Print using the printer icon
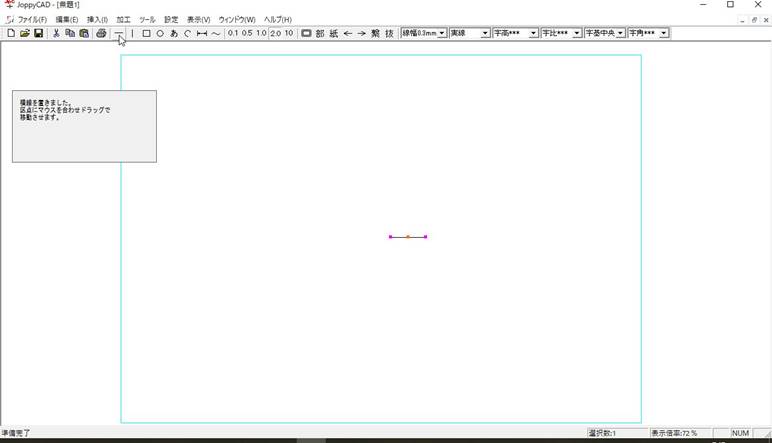Screen dimensions: 772x443 click(101, 33)
